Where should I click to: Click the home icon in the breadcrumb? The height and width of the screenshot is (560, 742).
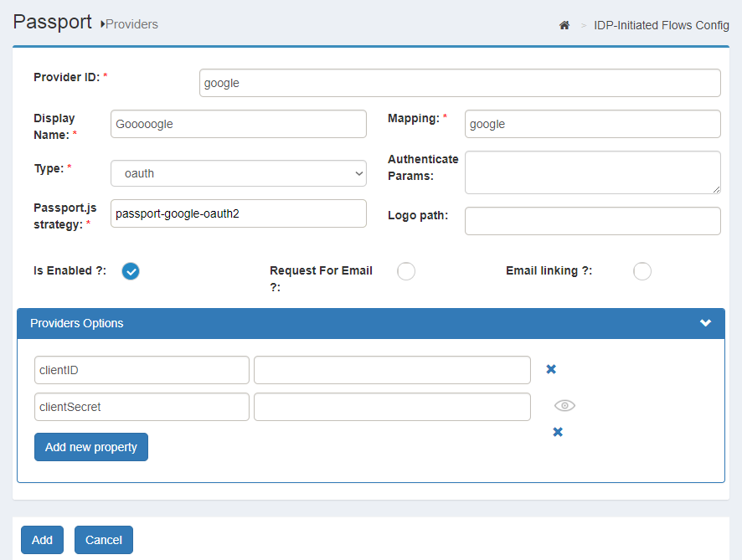[564, 25]
